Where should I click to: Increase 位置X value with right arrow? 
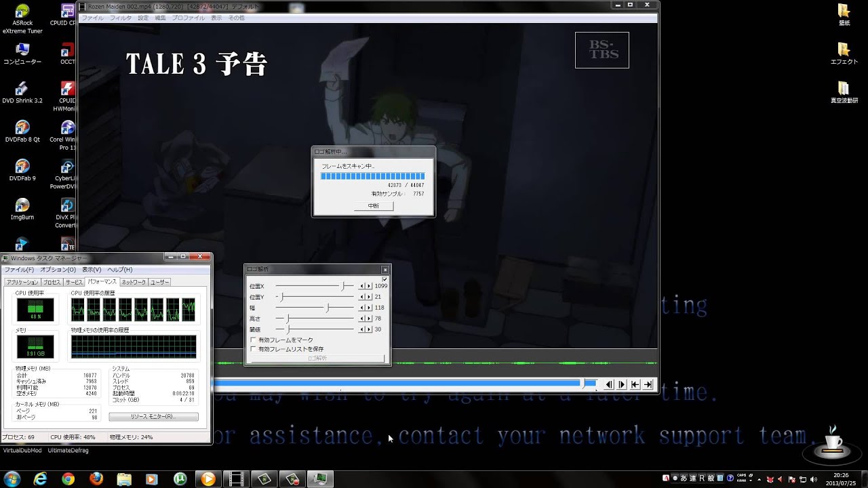(x=369, y=286)
